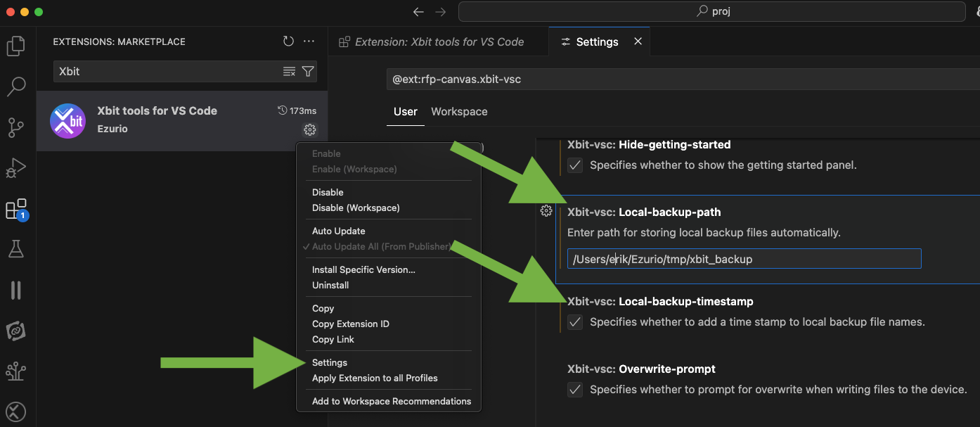Switch to the User settings tab
The width and height of the screenshot is (980, 427).
coord(406,111)
